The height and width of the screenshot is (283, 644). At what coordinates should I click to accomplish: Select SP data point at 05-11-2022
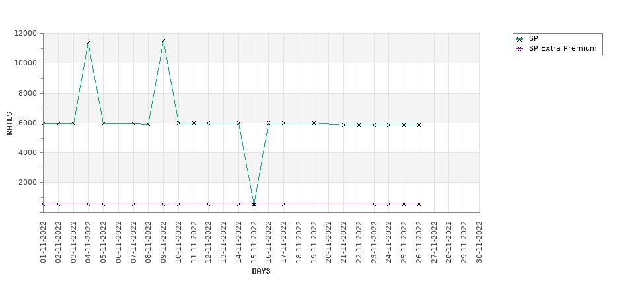(x=104, y=123)
